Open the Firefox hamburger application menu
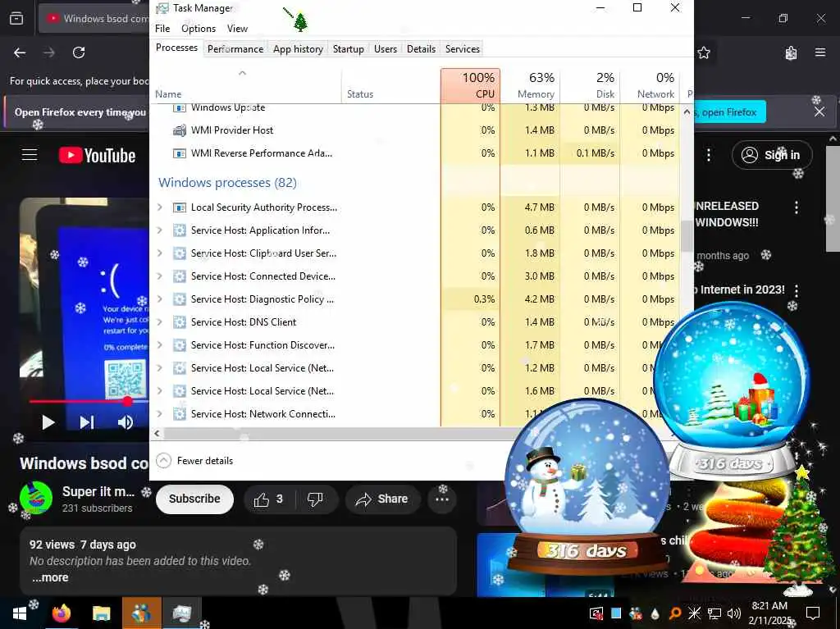 tap(820, 52)
